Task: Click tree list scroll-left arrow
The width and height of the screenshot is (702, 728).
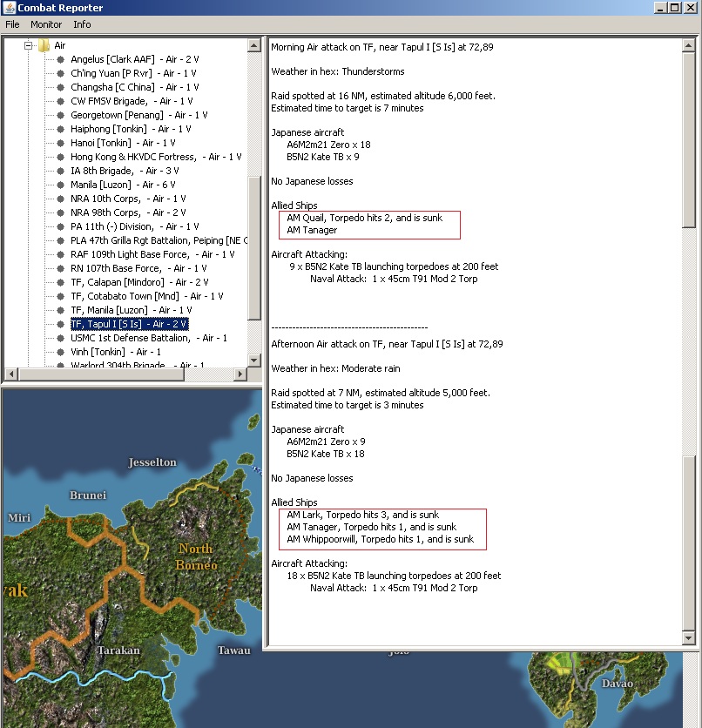Action: [11, 374]
